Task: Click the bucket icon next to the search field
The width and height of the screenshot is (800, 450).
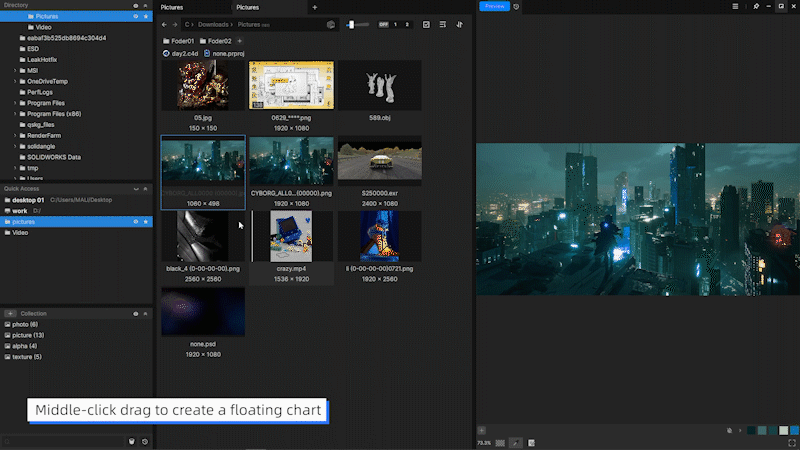Action: 132,441
